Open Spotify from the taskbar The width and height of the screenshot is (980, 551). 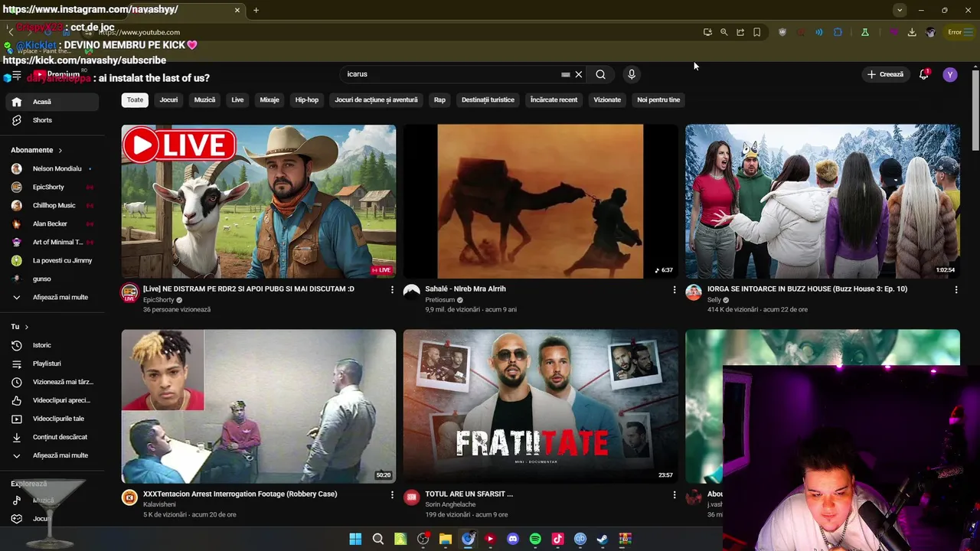pos(535,539)
